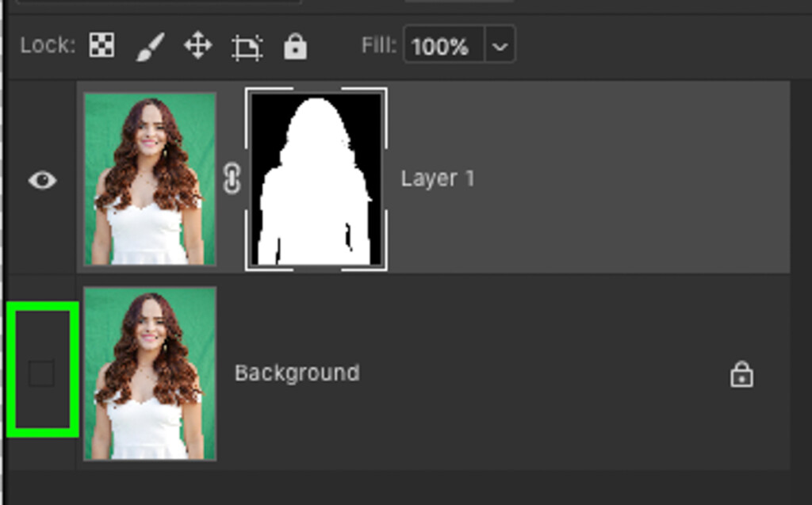Unlink mask from Layer 1 via chain icon
The image size is (812, 505).
click(x=232, y=178)
